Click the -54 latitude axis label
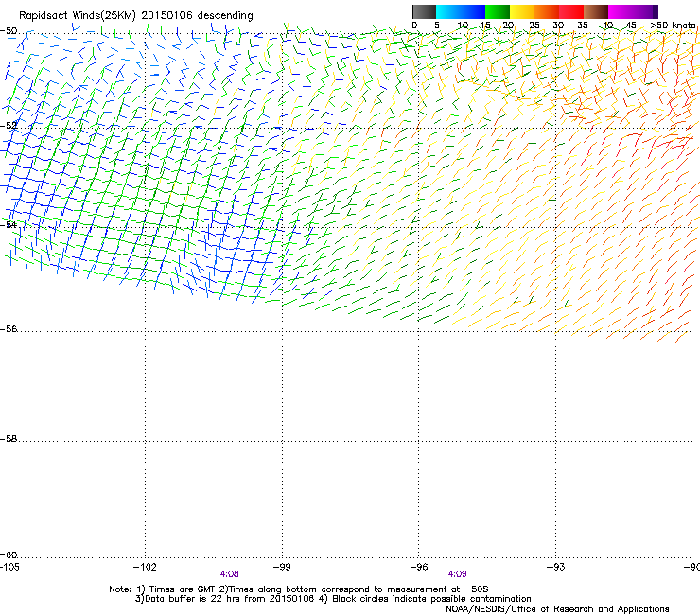This screenshot has width=700, height=615. click(9, 224)
